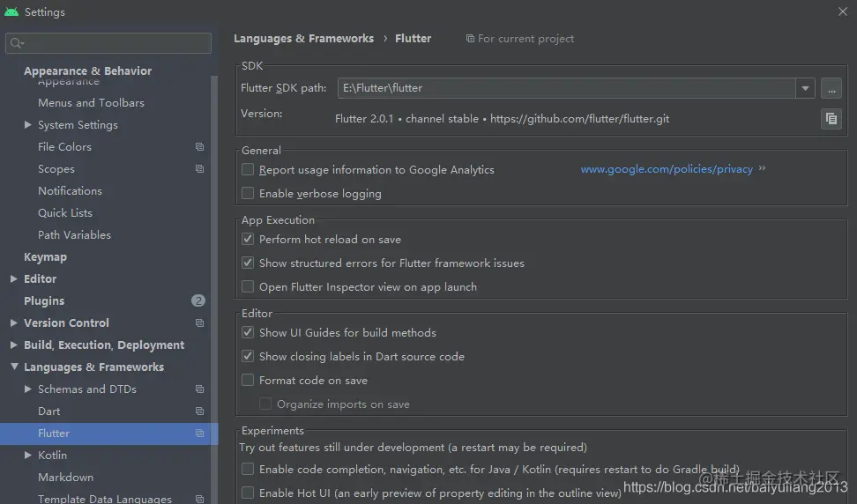Click the search magnifier icon
The width and height of the screenshot is (857, 504).
17,43
